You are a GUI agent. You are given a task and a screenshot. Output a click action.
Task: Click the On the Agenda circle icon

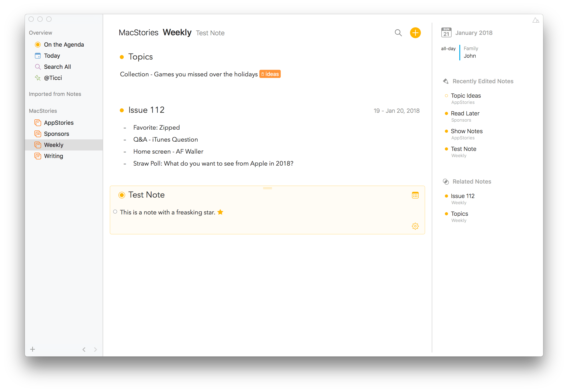point(38,44)
